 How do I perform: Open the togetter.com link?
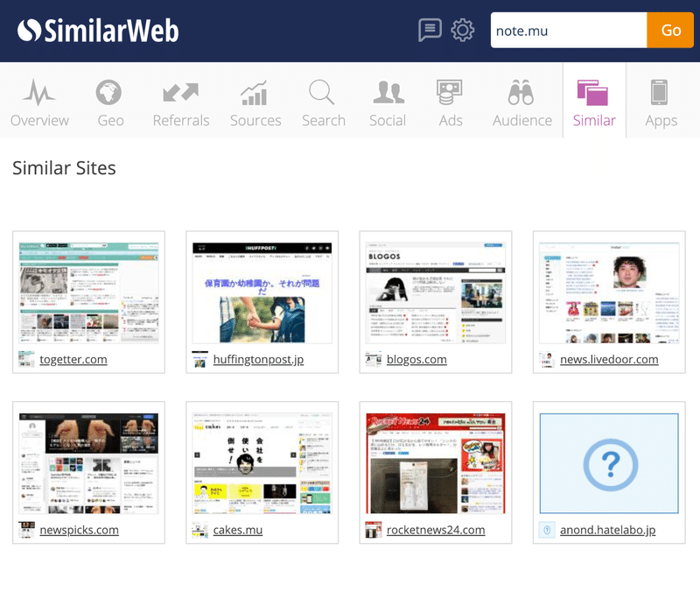(x=73, y=359)
